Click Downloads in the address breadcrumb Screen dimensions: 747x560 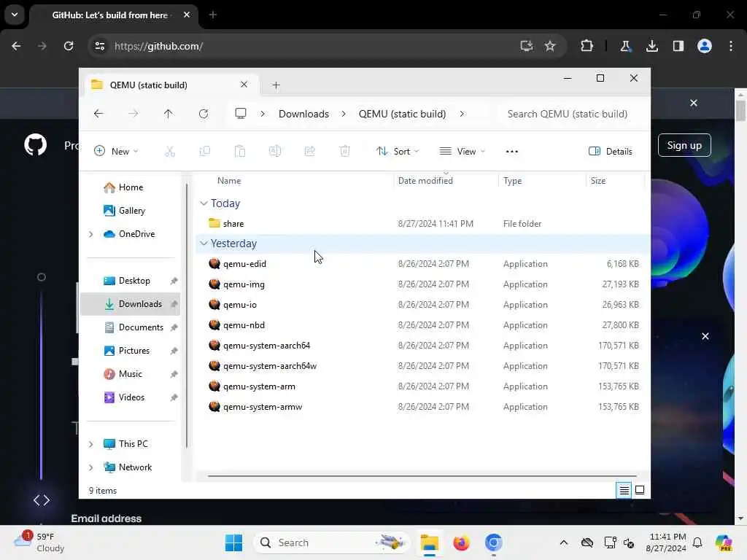(303, 114)
